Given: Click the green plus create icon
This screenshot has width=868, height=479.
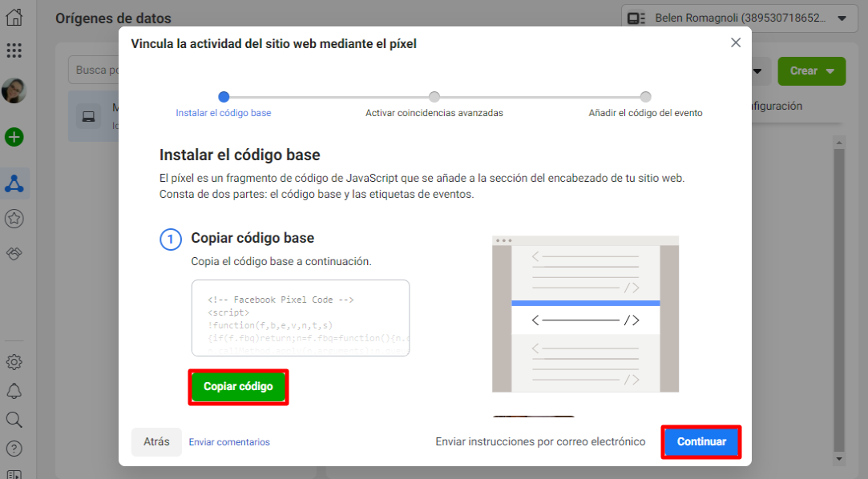Looking at the screenshot, I should 14,137.
